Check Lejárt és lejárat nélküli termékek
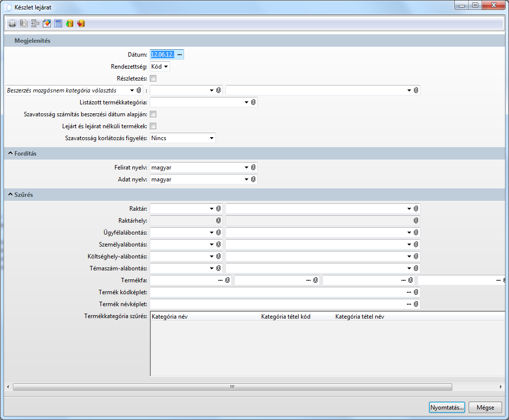 pyautogui.click(x=153, y=126)
